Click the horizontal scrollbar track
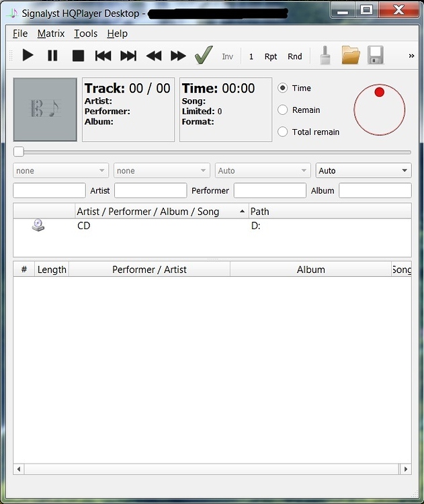This screenshot has height=504, width=424. coord(212,469)
